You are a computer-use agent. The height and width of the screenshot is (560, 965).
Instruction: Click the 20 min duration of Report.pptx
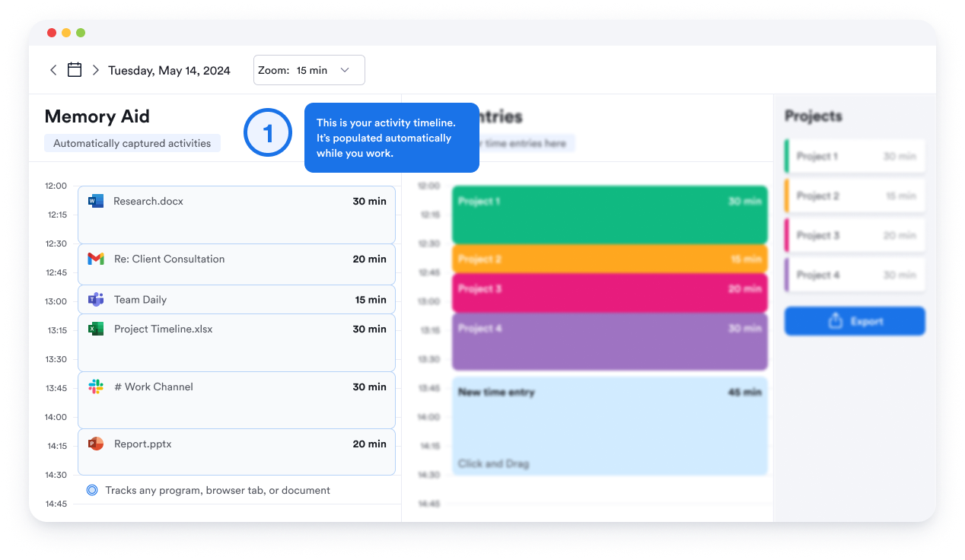[369, 444]
